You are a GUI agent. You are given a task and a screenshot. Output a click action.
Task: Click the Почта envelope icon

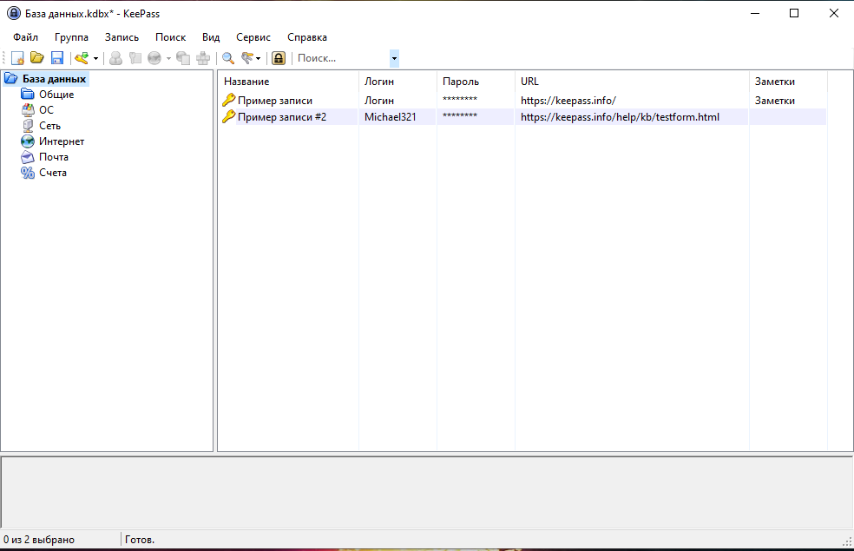tap(28, 157)
